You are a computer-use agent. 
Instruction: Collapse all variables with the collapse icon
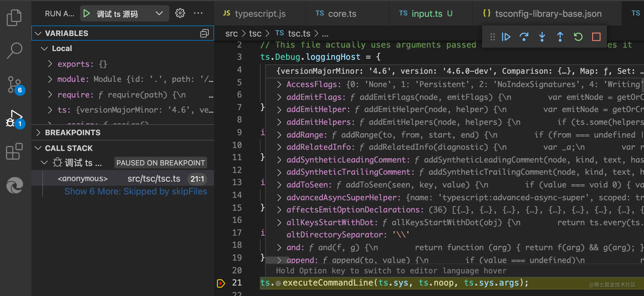click(x=204, y=33)
